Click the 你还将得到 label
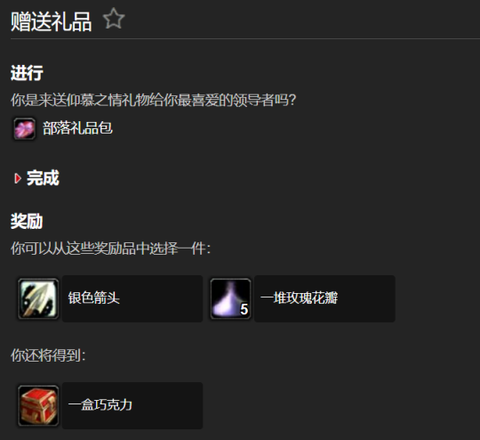This screenshot has height=440, width=480. tap(48, 356)
